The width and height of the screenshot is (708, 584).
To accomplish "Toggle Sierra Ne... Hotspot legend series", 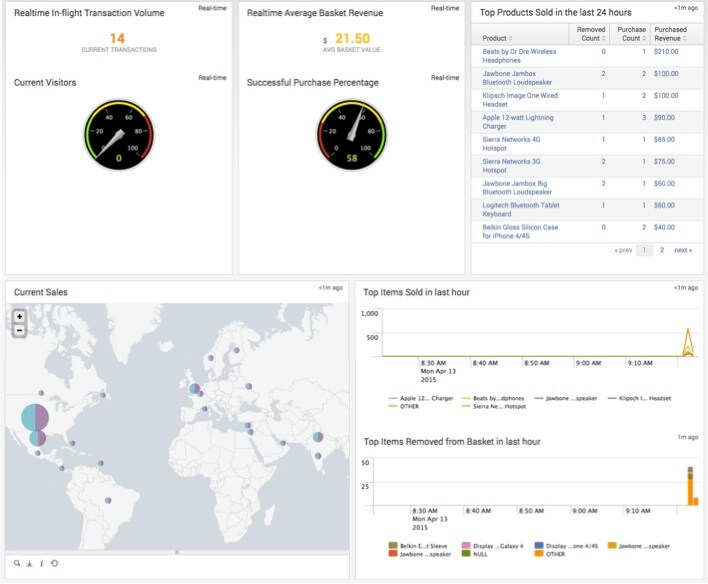I will tap(494, 406).
